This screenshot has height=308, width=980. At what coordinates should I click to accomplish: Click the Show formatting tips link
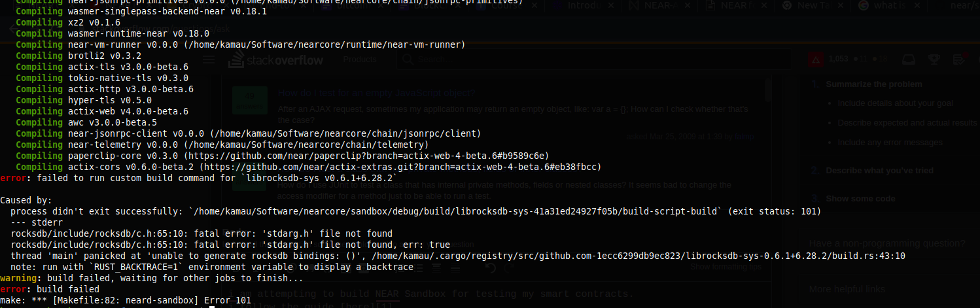click(726, 267)
